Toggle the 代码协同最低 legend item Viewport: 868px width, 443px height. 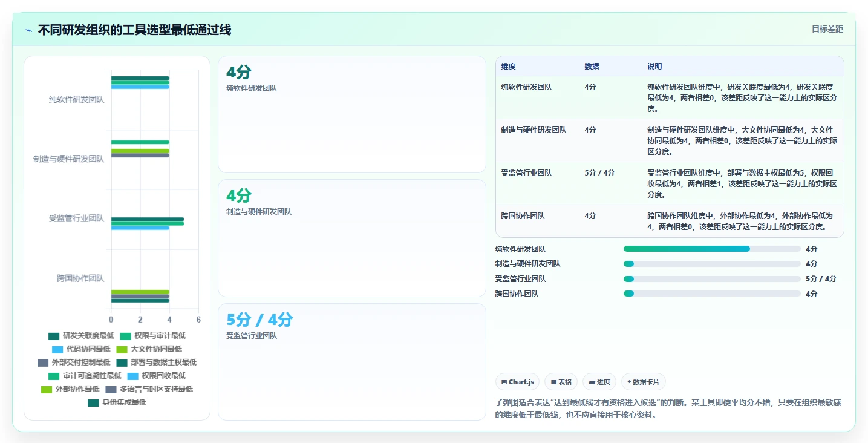[81, 349]
